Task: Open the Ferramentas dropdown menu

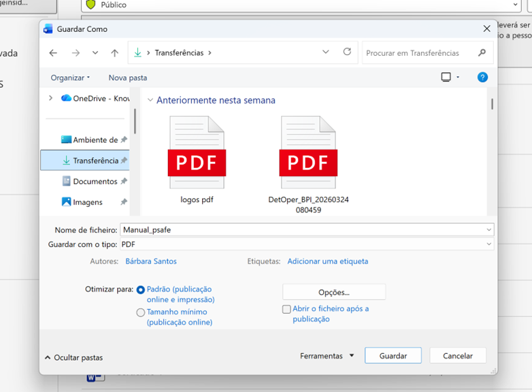Action: pos(327,356)
